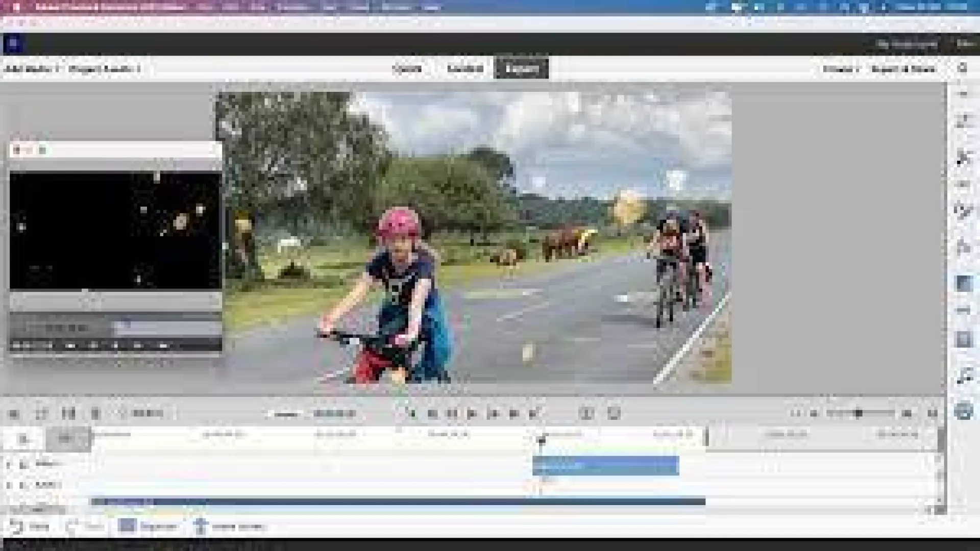Open the Tools scissors panel icon
The width and height of the screenshot is (980, 551).
(963, 158)
